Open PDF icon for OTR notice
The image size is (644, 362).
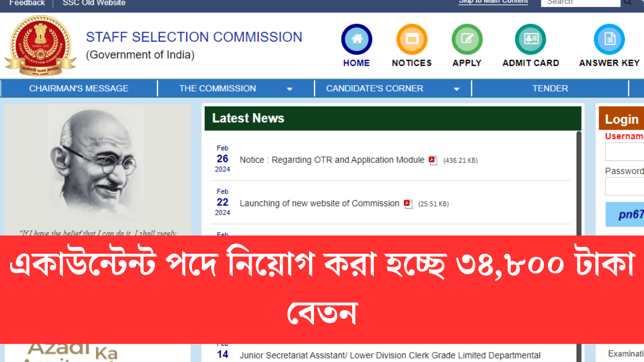coord(433,160)
